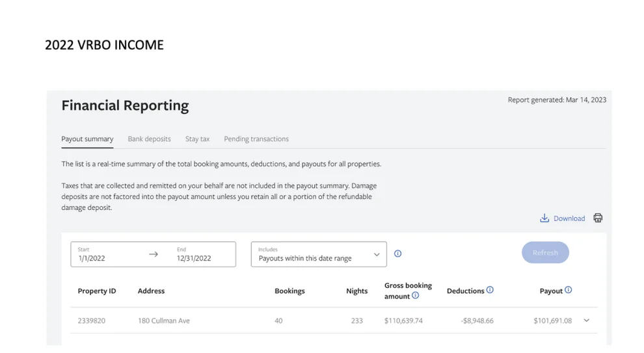Image resolution: width=644 pixels, height=353 pixels.
Task: Click the Deductions header text
Action: (x=465, y=291)
